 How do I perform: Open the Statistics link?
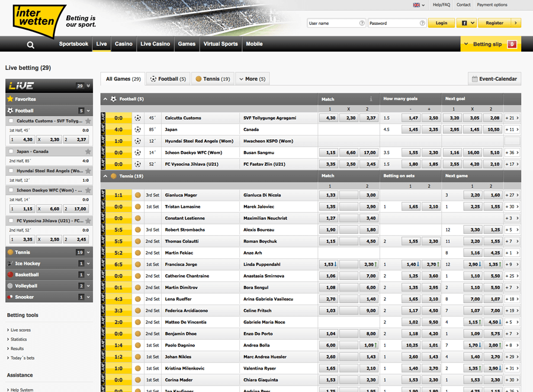(19, 339)
